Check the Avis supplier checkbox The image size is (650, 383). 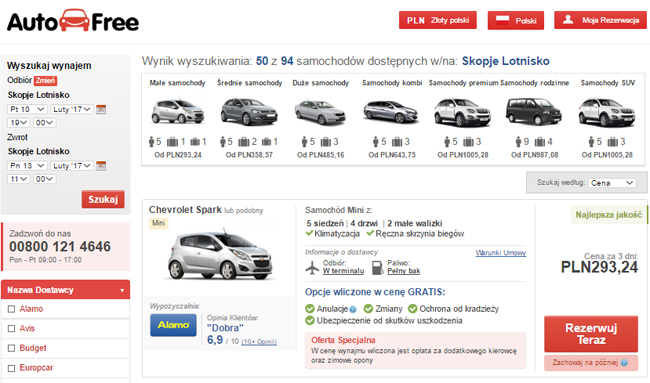click(x=12, y=329)
